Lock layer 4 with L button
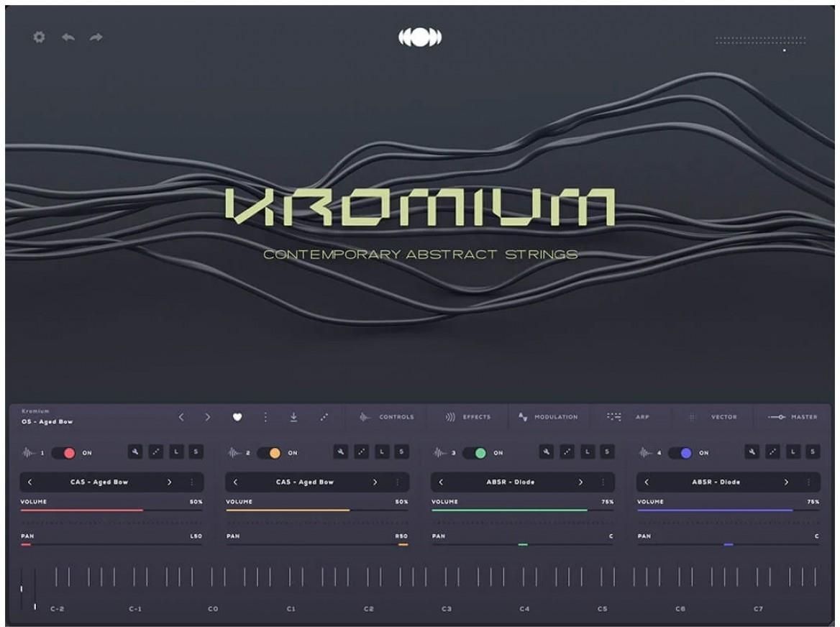This screenshot has height=627, width=840. (793, 452)
